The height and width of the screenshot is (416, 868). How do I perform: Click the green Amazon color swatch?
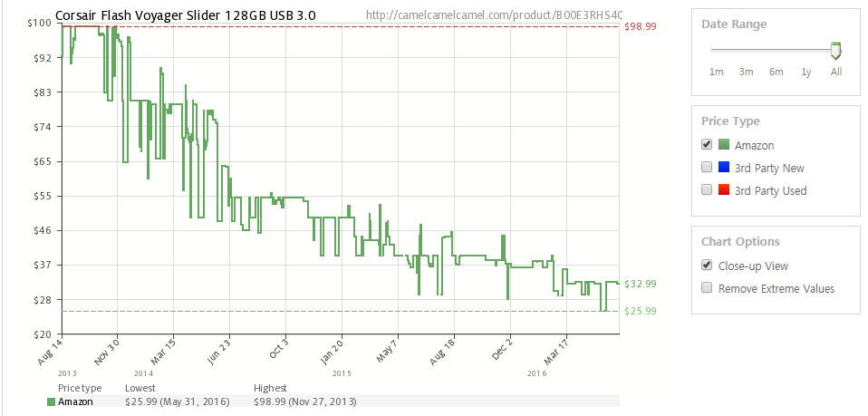[x=723, y=145]
